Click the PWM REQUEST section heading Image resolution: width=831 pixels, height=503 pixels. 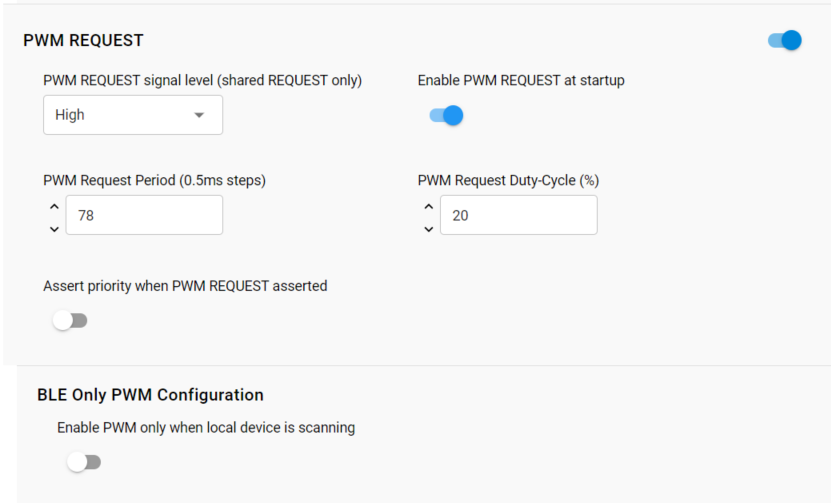coord(83,41)
